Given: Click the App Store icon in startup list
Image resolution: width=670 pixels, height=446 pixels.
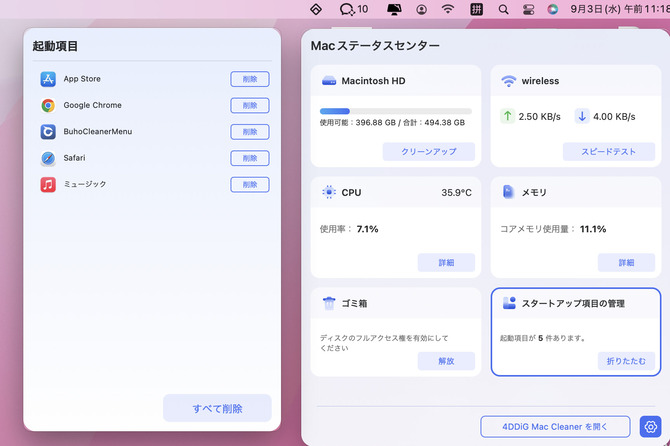Looking at the screenshot, I should [x=48, y=79].
